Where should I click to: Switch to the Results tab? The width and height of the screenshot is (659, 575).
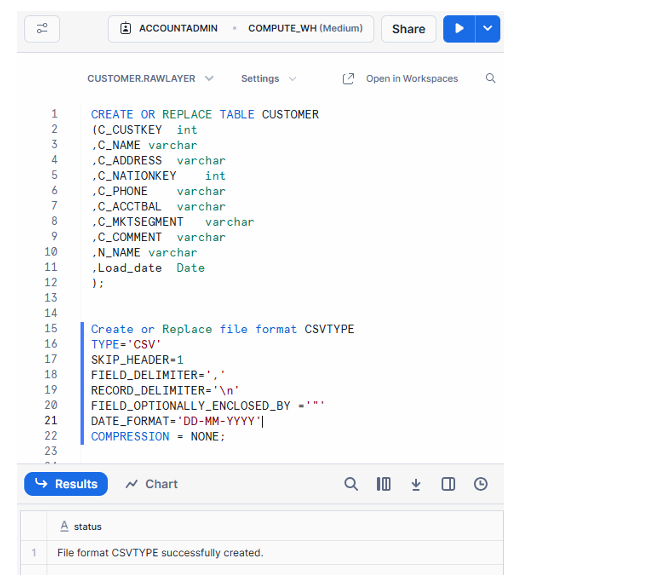click(x=66, y=484)
